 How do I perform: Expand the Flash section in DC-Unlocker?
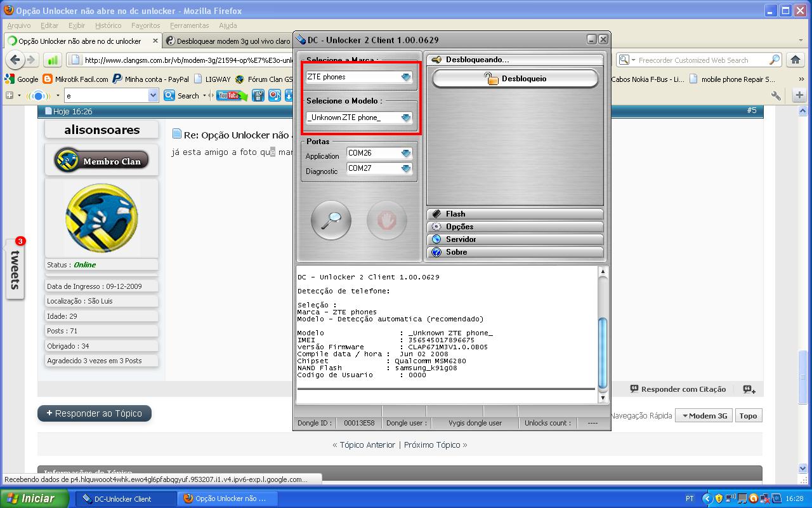click(x=515, y=214)
